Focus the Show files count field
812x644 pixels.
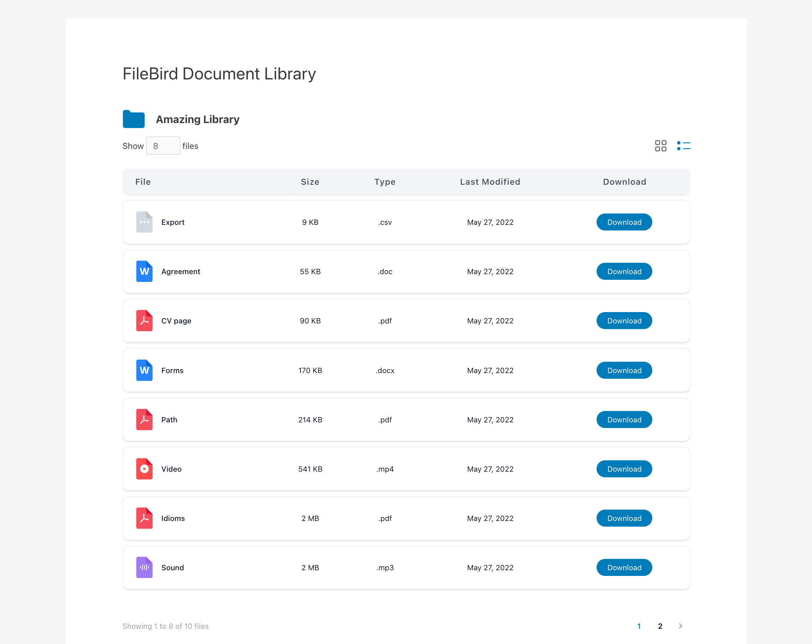(x=163, y=146)
